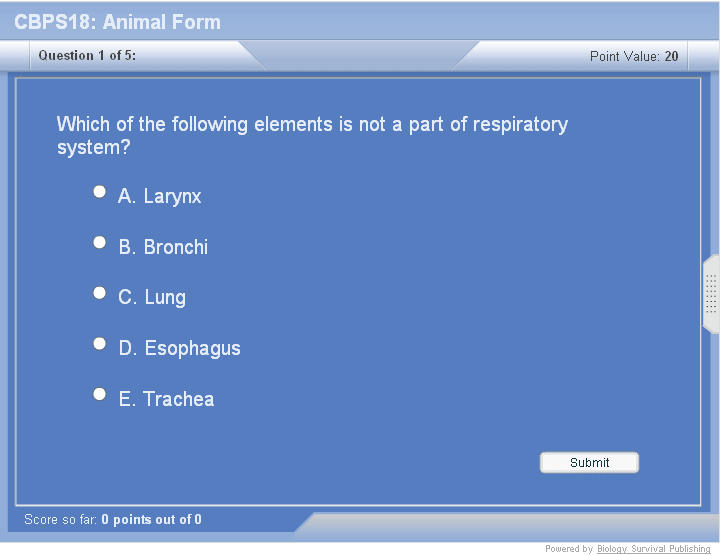Click the 'Question 1 of 5' indicator
Viewport: 721px width, 555px height.
[x=88, y=56]
